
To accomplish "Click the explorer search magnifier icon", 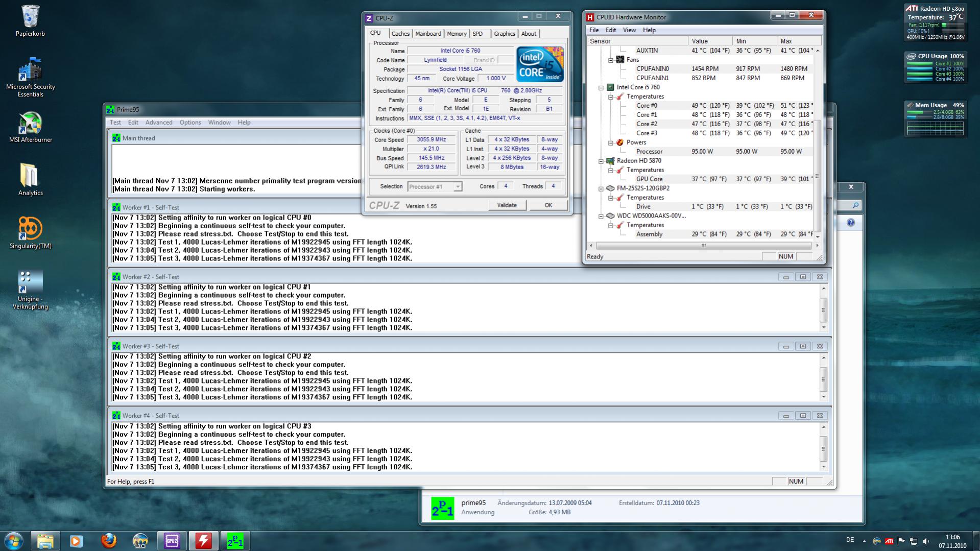I will point(855,205).
